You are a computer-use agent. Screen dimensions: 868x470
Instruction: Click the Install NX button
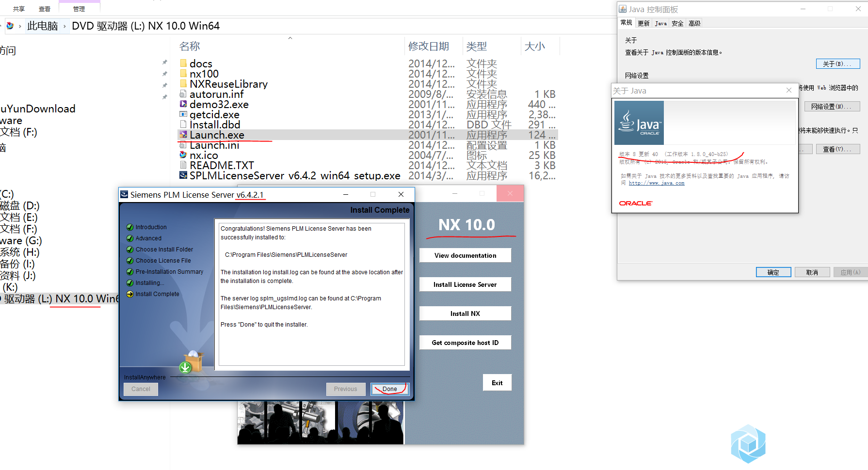point(465,313)
